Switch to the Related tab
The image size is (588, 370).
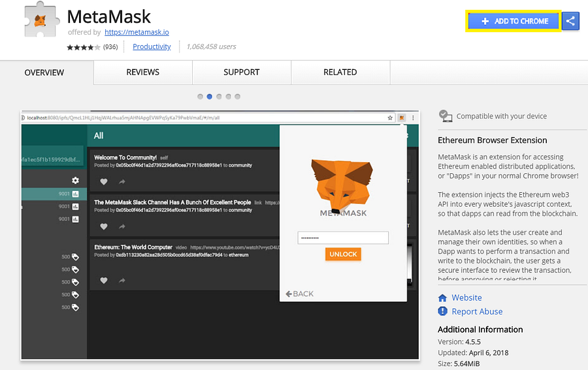[x=340, y=72]
